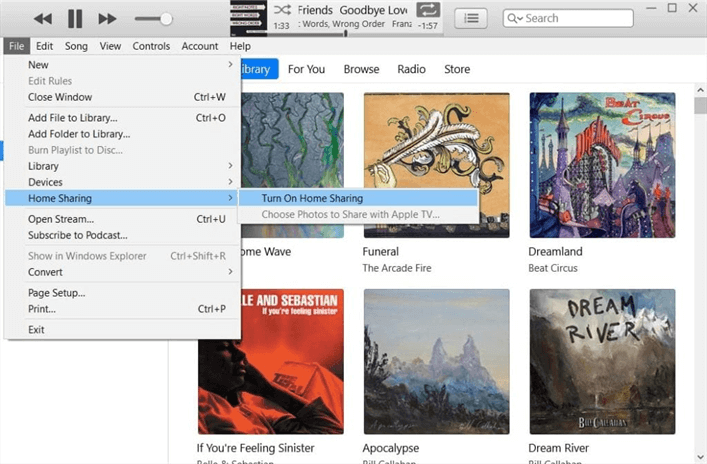The height and width of the screenshot is (464, 707).
Task: Click the Dream River album title
Action: [x=559, y=448]
